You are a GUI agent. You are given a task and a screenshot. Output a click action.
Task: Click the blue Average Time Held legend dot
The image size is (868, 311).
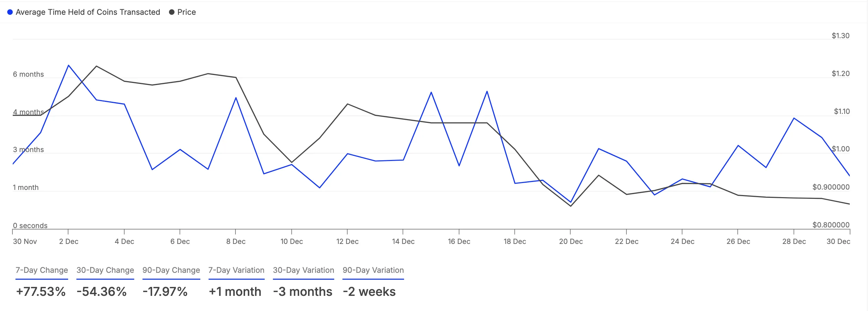(x=10, y=12)
